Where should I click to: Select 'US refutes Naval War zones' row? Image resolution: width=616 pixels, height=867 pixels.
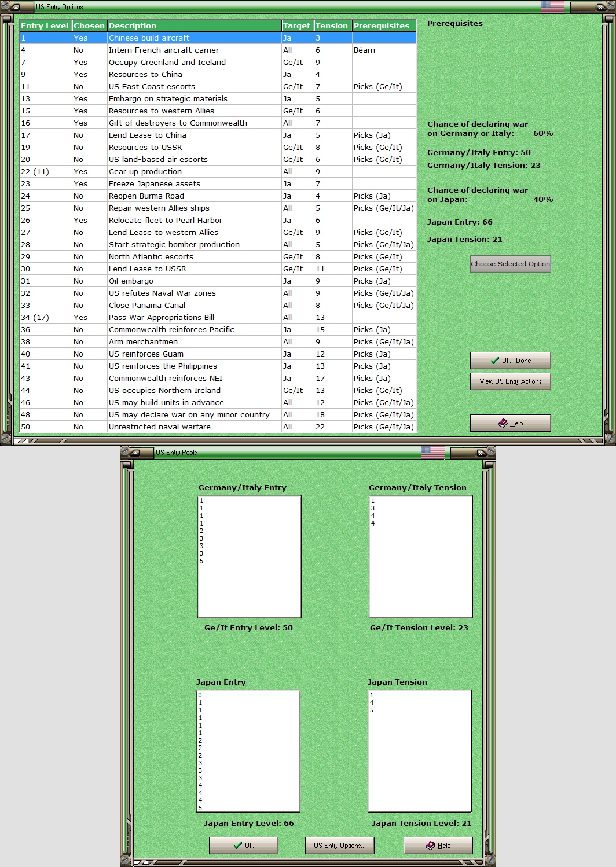tap(218, 293)
